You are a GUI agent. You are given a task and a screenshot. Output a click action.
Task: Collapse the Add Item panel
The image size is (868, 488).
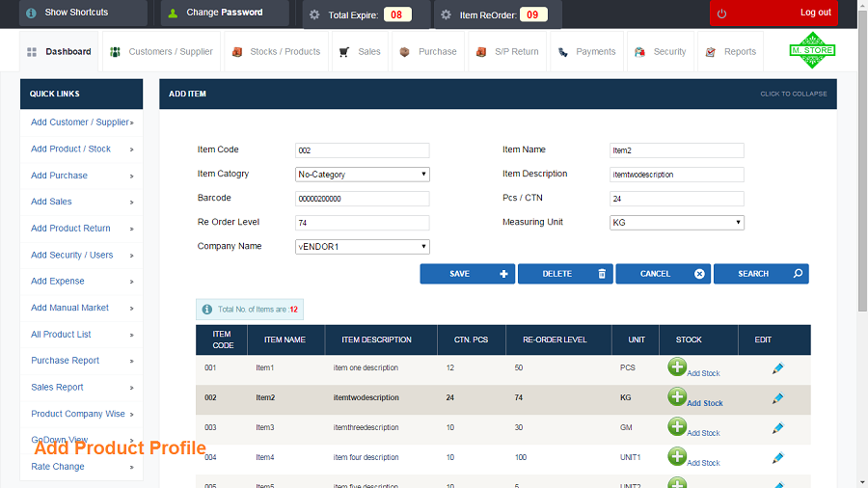pos(794,95)
